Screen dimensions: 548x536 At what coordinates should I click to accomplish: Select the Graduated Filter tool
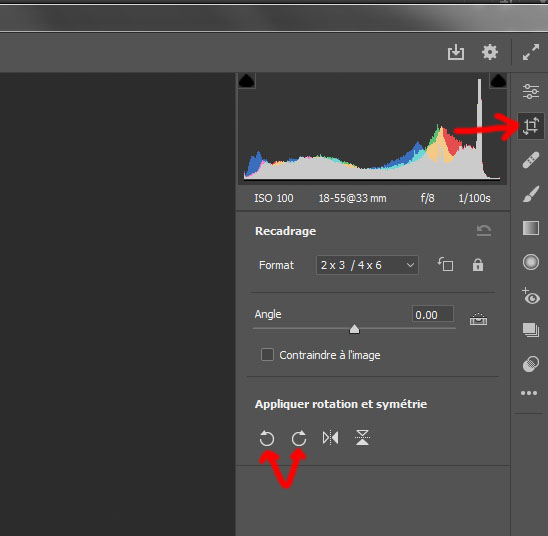[x=531, y=228]
